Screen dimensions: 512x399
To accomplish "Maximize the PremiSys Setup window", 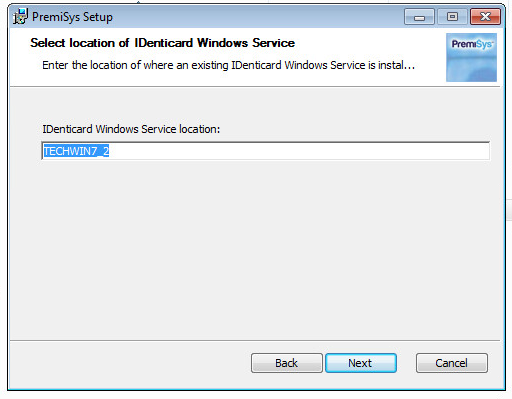I will click(x=452, y=17).
